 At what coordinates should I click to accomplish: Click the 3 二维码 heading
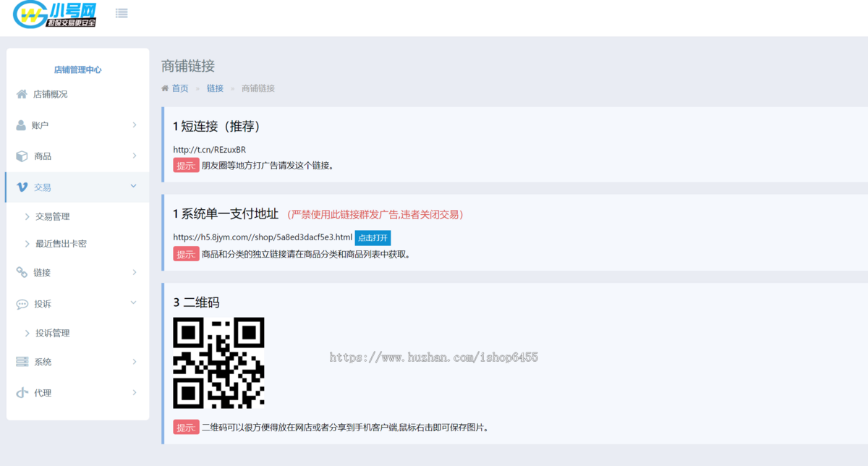click(196, 302)
